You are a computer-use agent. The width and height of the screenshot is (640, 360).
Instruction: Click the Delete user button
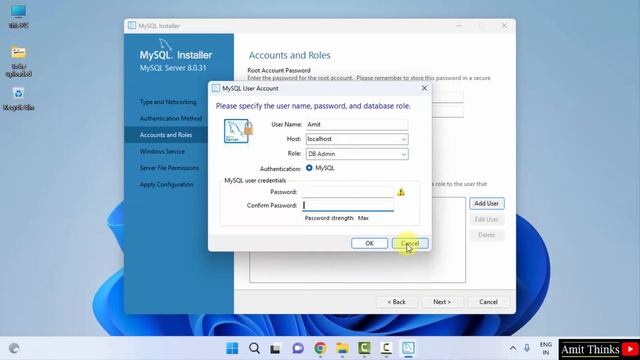click(487, 235)
